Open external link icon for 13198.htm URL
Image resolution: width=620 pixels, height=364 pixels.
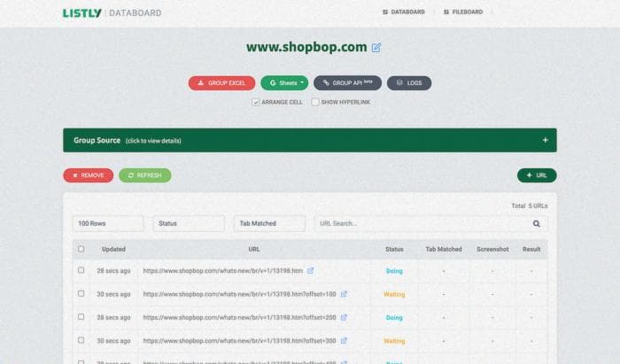click(310, 271)
